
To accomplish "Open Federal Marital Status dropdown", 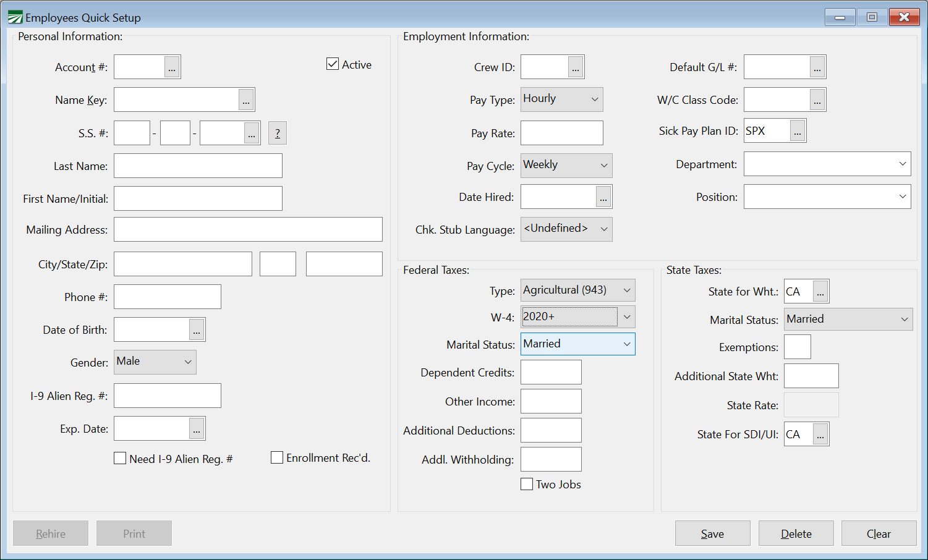I will point(578,344).
